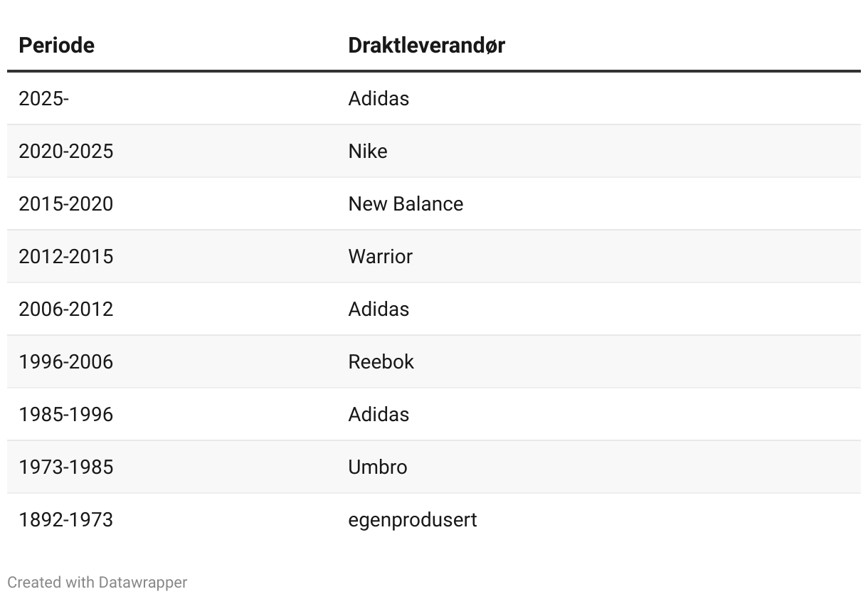
Task: Select the 1996-2006 period cell
Action: coord(66,361)
